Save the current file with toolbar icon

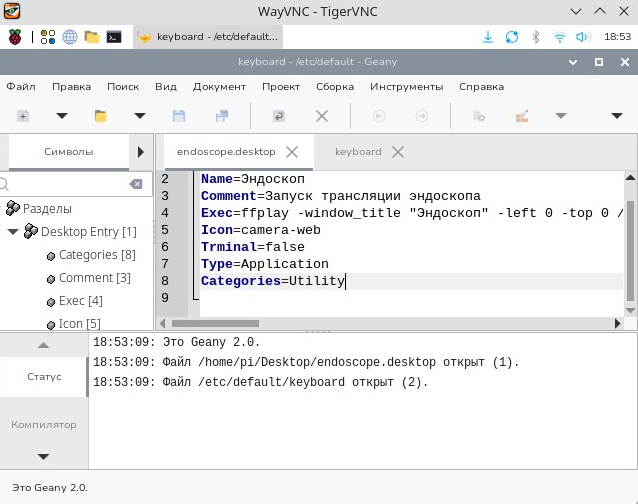click(179, 116)
